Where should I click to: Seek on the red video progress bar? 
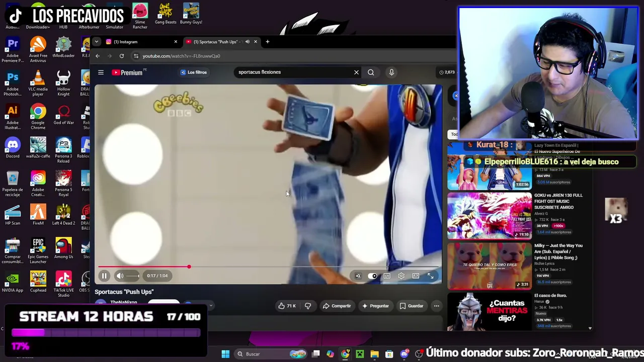click(x=269, y=267)
